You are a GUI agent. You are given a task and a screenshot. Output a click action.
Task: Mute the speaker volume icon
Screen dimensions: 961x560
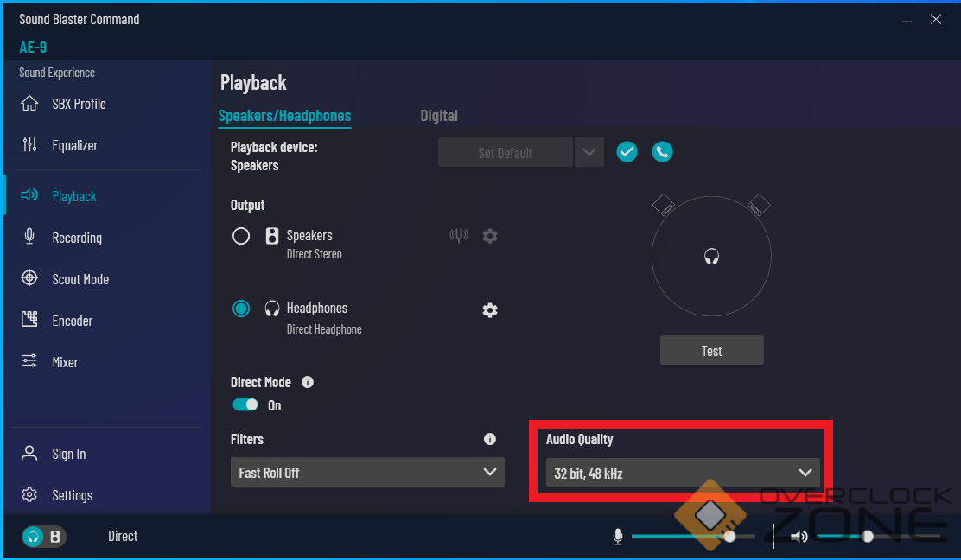[799, 537]
